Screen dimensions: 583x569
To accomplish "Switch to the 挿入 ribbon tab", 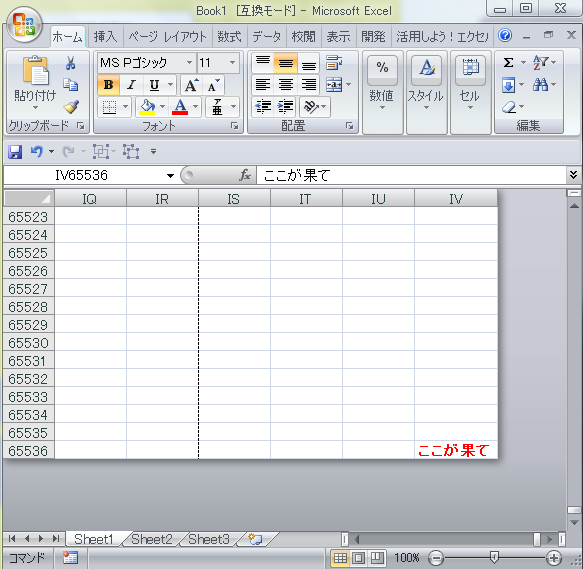I will click(106, 36).
